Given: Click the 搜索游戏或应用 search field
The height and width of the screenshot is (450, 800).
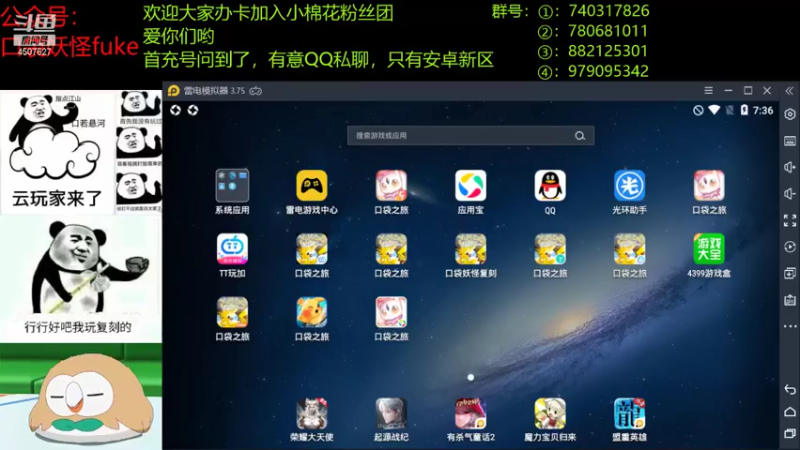Looking at the screenshot, I should click(470, 136).
